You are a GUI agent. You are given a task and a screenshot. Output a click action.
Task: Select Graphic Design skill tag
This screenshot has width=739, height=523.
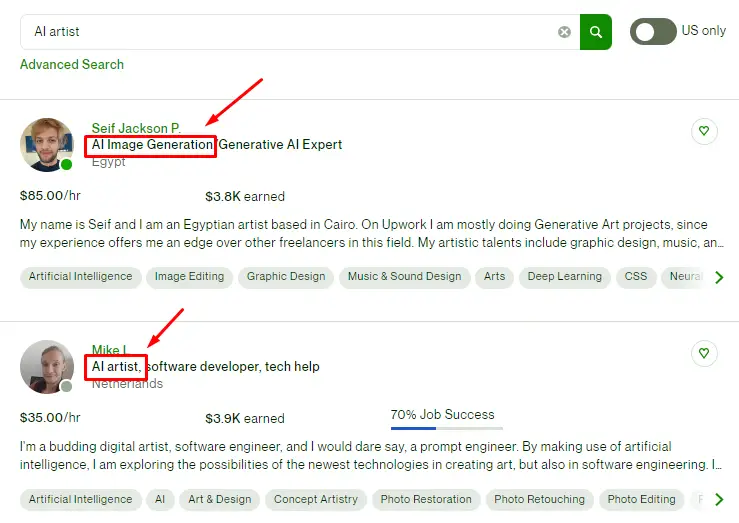pyautogui.click(x=286, y=277)
